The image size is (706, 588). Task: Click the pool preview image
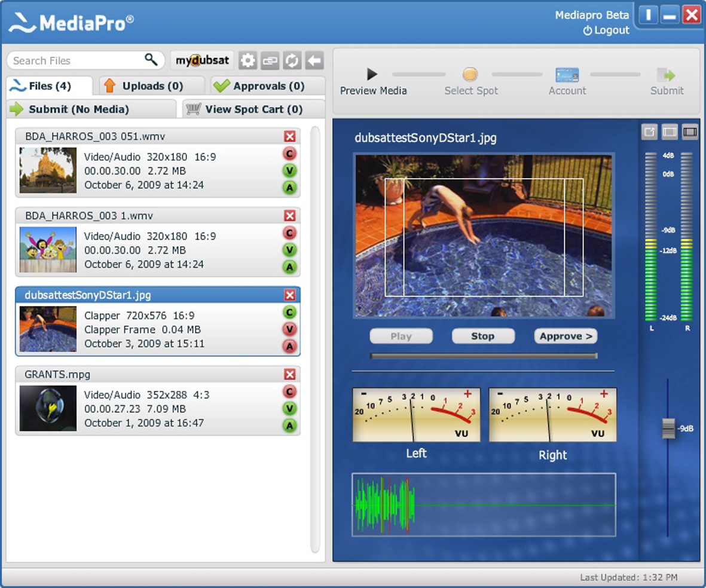[x=484, y=235]
